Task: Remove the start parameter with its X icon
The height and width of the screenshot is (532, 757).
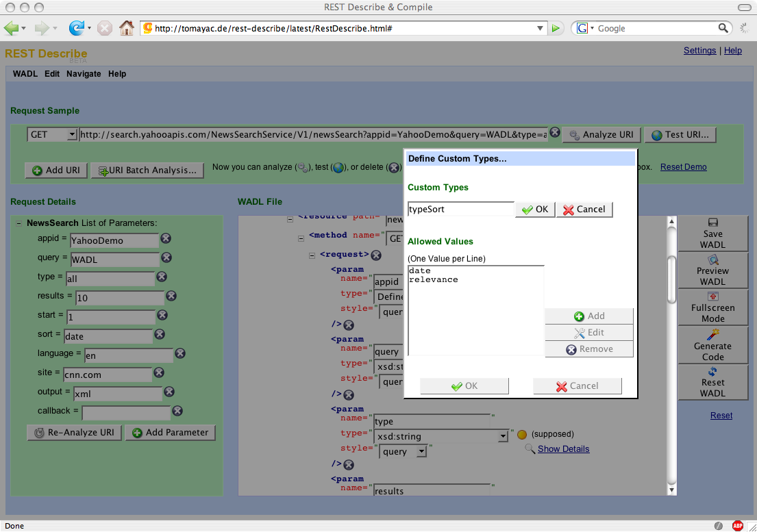Action: pyautogui.click(x=162, y=315)
